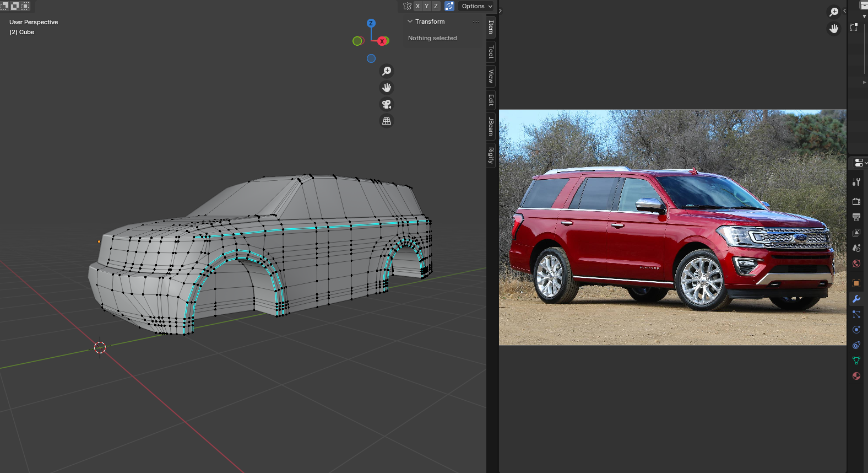The image size is (868, 473).
Task: Open the Tool properties tab
Action: [856, 182]
